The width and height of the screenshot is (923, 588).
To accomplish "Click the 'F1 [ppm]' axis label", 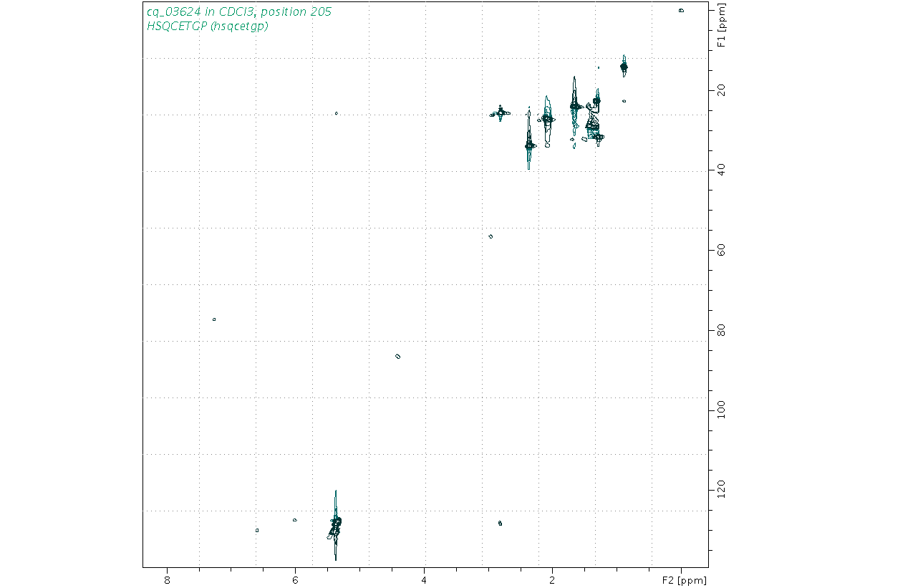I will point(721,26).
